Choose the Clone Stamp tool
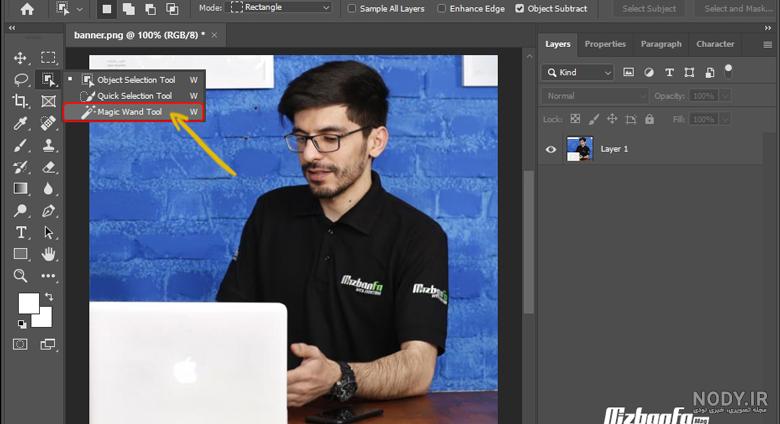The image size is (780, 424). coord(48,145)
